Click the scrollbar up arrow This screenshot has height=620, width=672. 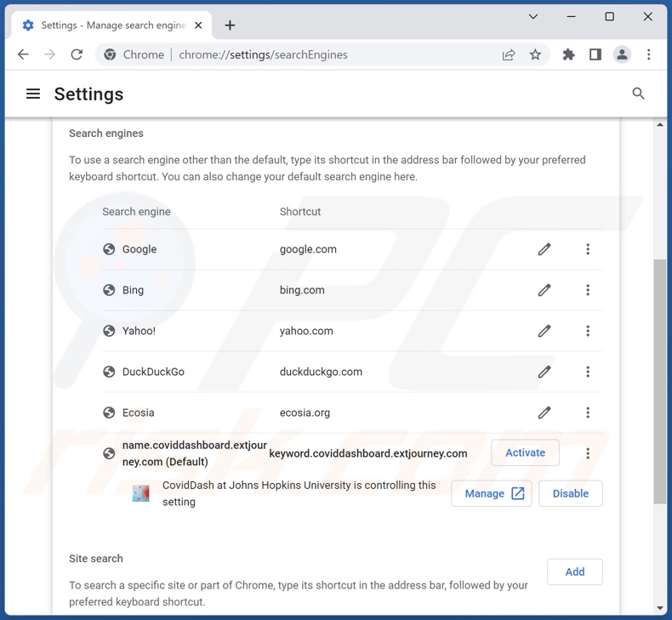(659, 125)
